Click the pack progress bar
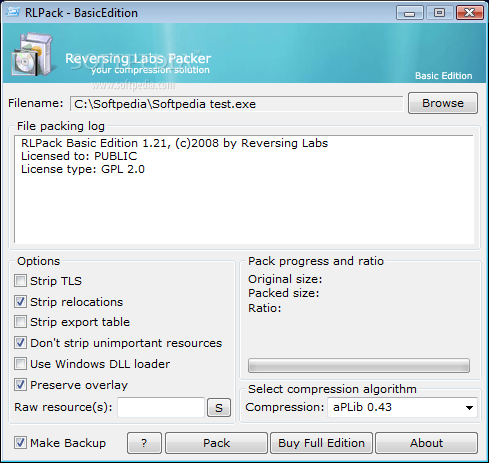Viewport: 489px width, 463px height. 359,366
